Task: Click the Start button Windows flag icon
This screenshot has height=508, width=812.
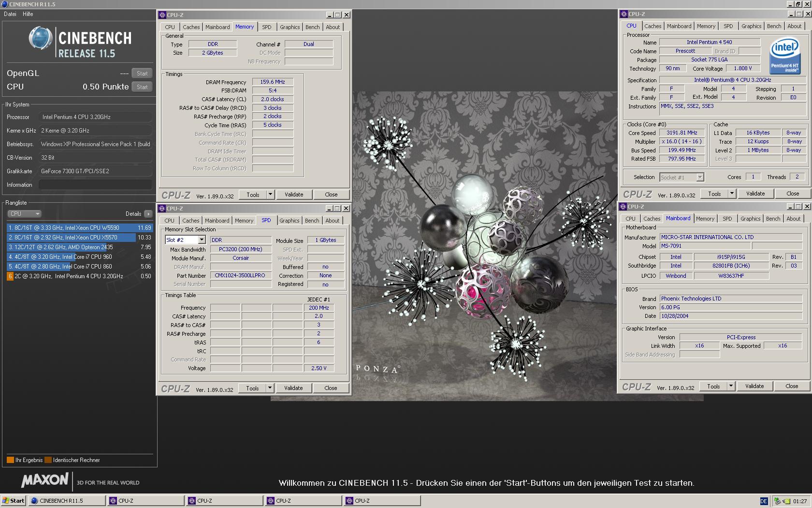Action: pos(6,501)
